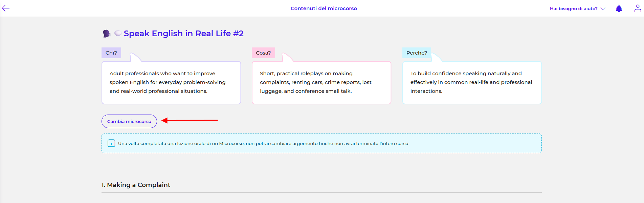Viewport: 644px width, 203px height.
Task: Go back using the left arrow
Action: pyautogui.click(x=6, y=8)
